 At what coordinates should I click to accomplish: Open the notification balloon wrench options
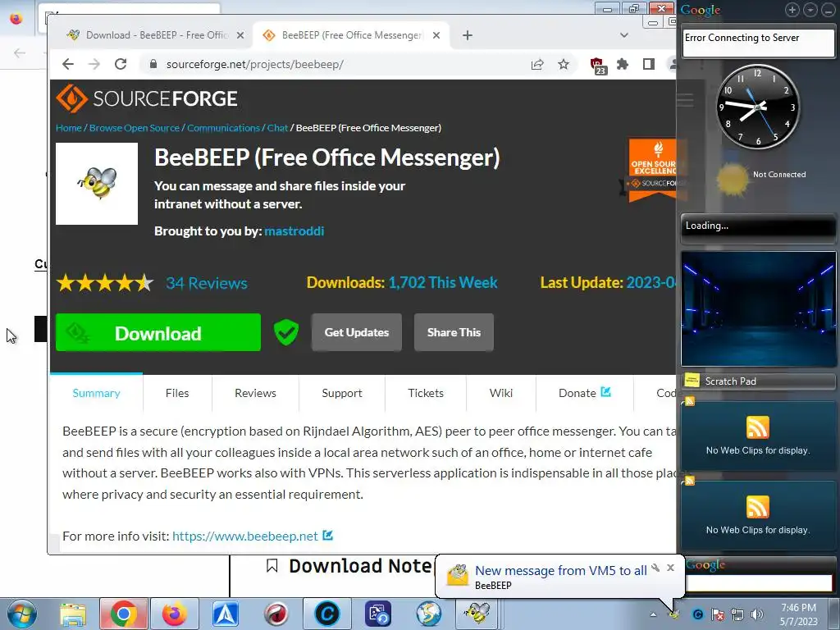coord(655,568)
